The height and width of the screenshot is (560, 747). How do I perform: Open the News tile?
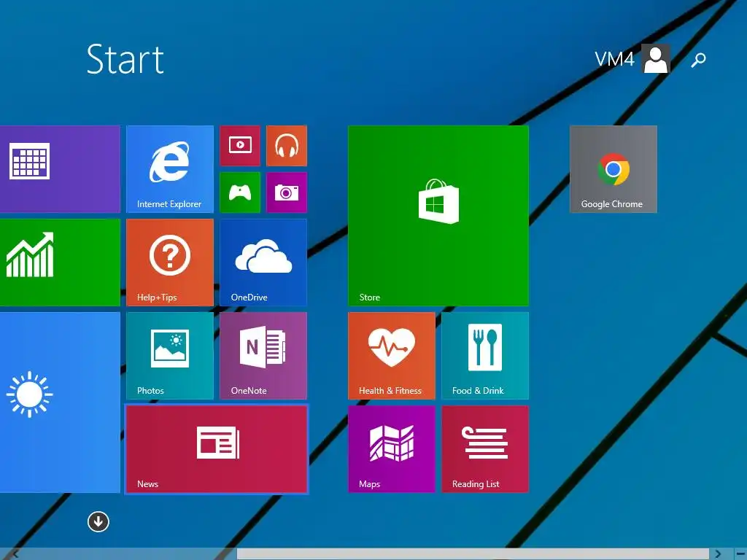coord(217,449)
